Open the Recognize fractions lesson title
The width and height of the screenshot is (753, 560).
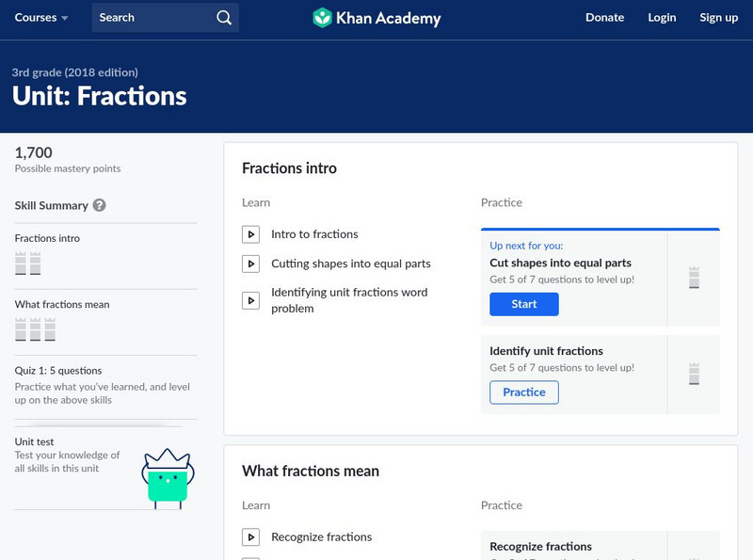click(321, 537)
